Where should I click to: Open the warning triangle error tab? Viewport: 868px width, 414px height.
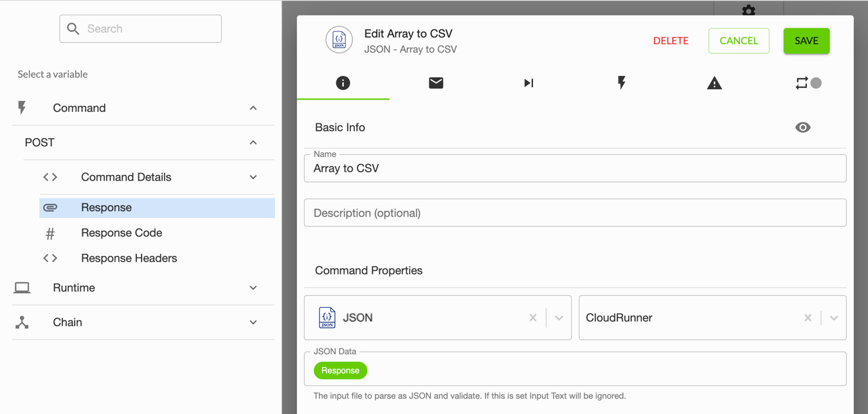714,83
